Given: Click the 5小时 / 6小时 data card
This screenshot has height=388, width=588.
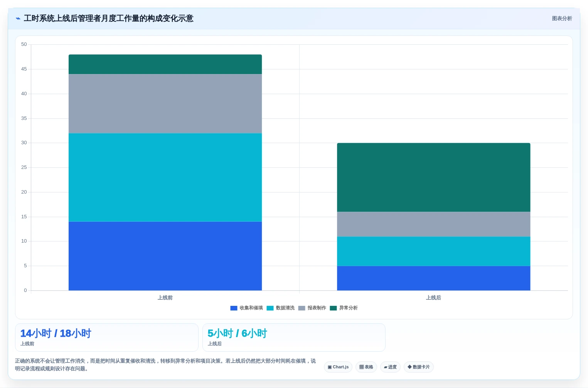Looking at the screenshot, I should (294, 337).
